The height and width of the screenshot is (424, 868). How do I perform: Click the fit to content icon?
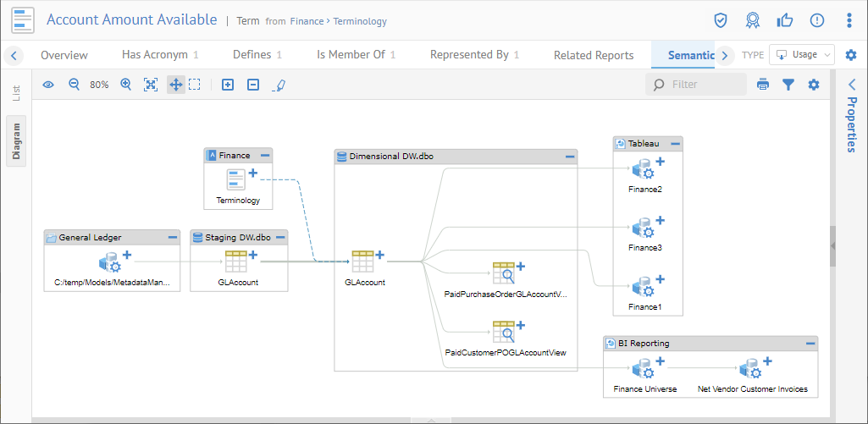pyautogui.click(x=151, y=85)
